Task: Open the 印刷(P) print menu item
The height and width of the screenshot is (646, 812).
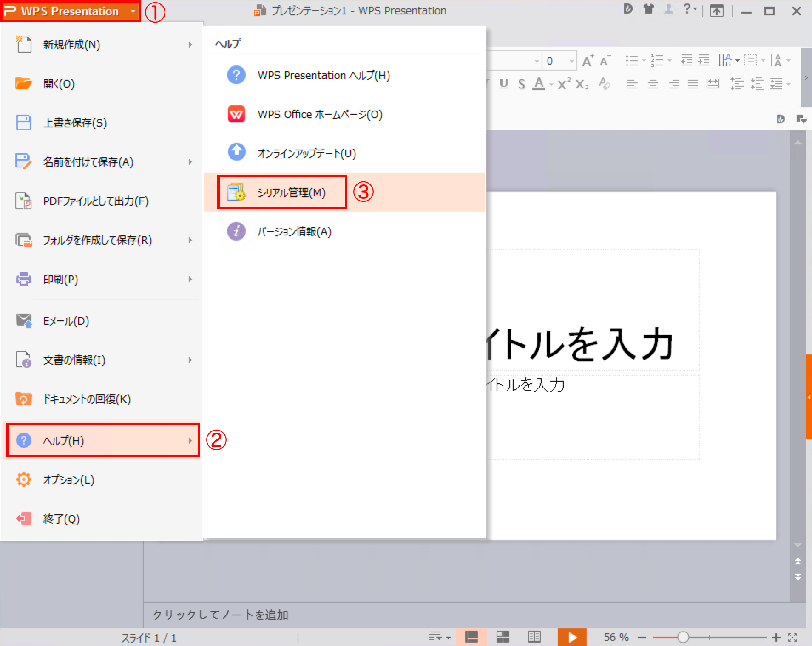Action: tap(102, 279)
